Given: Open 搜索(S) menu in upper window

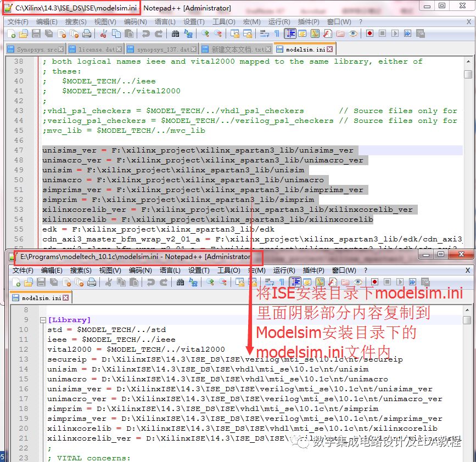Looking at the screenshot, I should 76,22.
